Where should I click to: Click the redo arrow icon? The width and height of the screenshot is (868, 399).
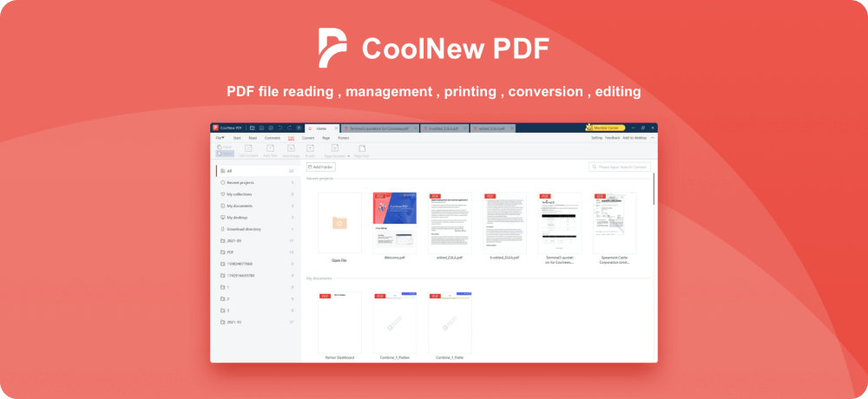(289, 128)
